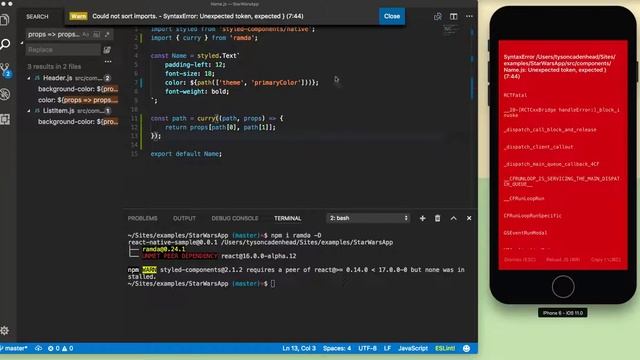Click ESLint in the status bar
The image size is (640, 360).
445,348
